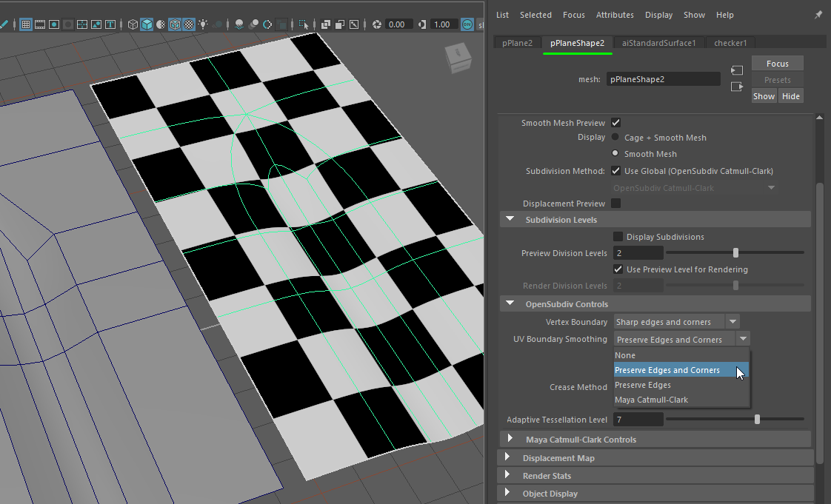Click the use all lights bulb icon
Viewport: 831px width, 504px height.
click(x=203, y=24)
